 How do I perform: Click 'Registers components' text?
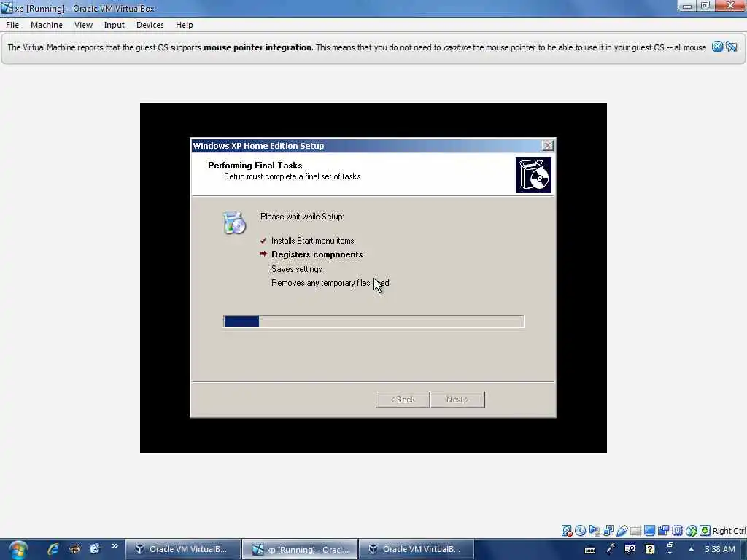(317, 254)
